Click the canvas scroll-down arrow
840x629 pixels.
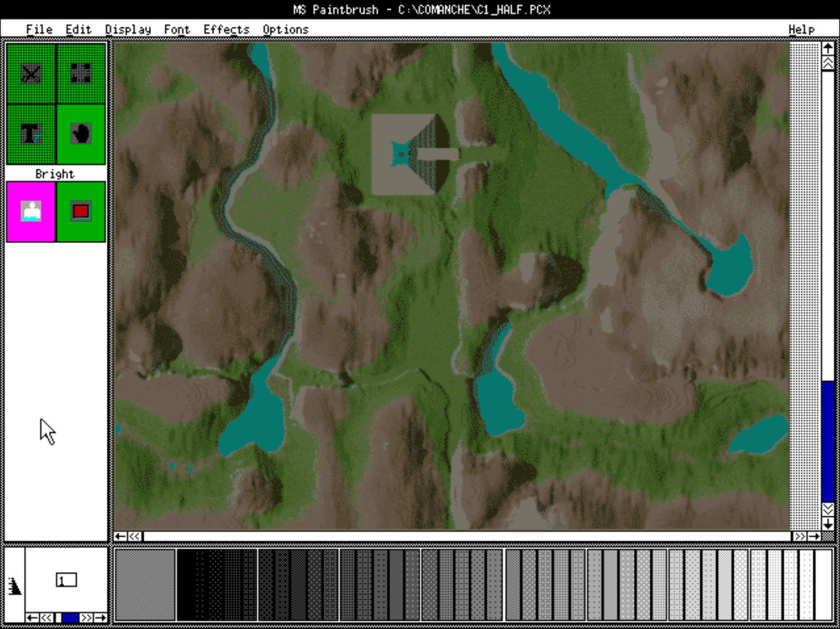coord(828,524)
